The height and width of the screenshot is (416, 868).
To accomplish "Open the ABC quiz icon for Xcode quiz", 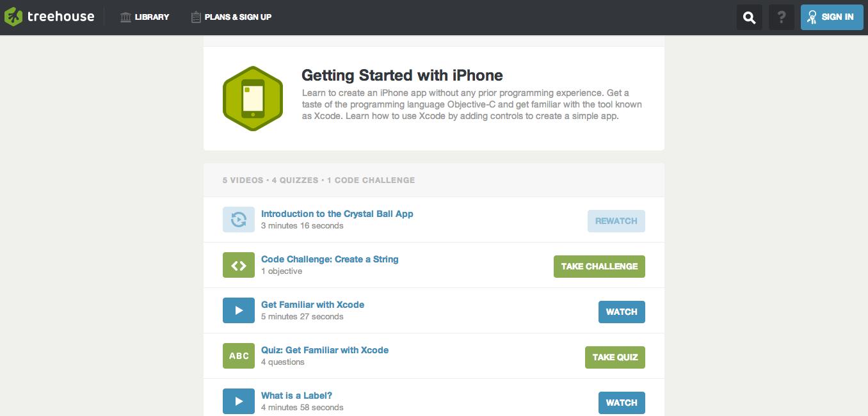I will pos(239,356).
